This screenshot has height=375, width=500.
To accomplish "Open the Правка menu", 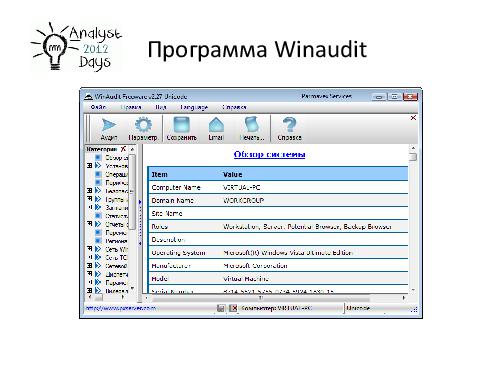I will [131, 107].
